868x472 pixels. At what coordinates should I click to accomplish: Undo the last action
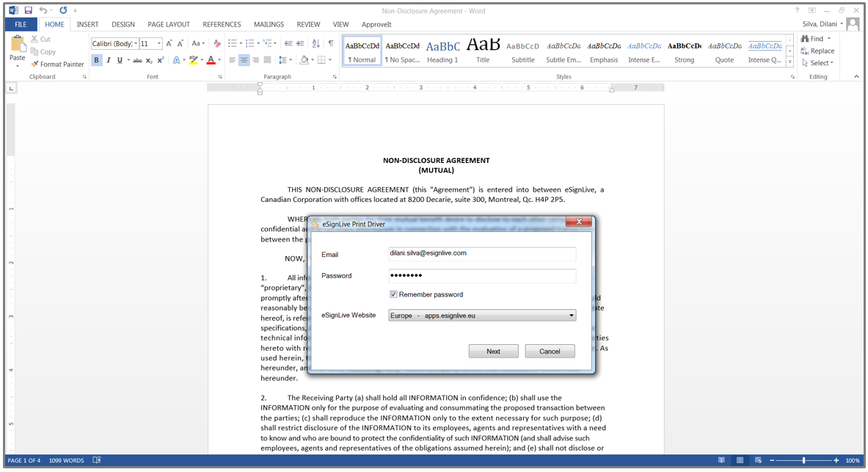[x=43, y=10]
